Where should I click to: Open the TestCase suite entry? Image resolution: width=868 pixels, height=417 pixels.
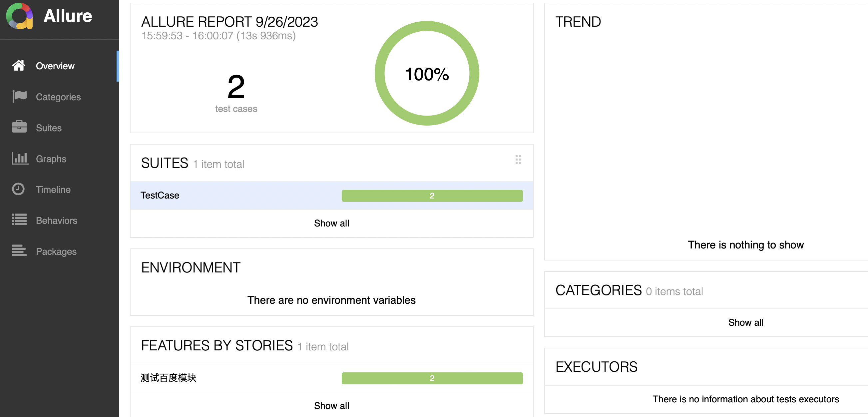pos(160,196)
